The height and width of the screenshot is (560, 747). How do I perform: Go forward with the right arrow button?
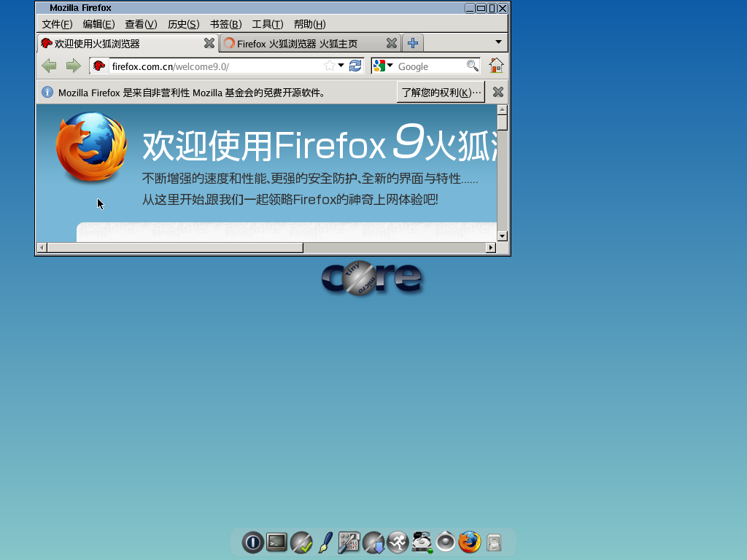point(73,66)
